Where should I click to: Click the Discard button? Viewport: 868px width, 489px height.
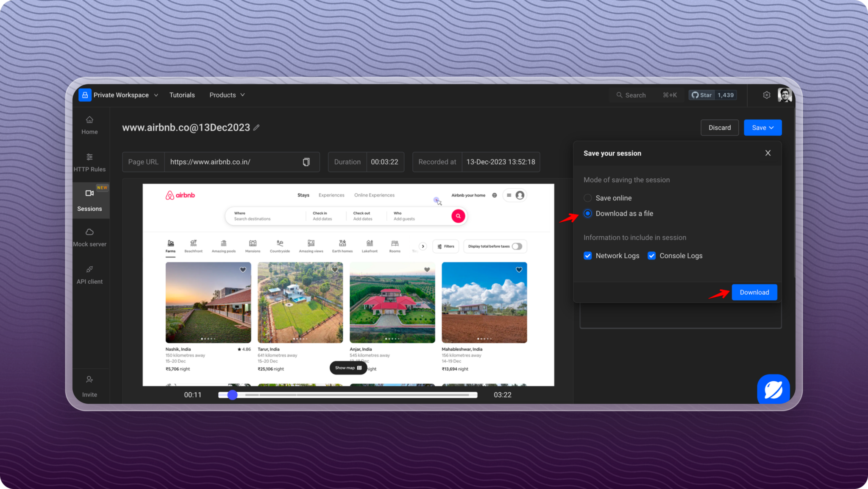(719, 128)
